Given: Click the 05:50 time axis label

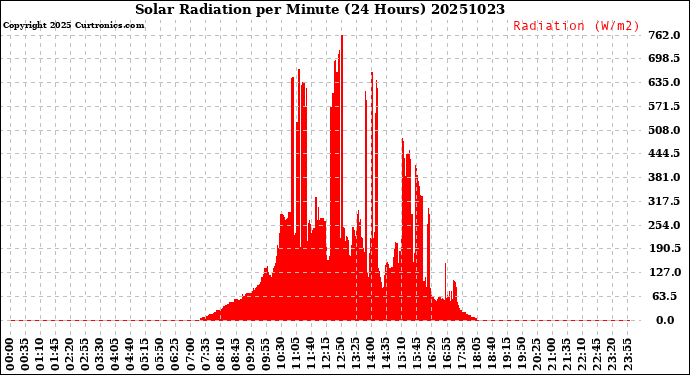Looking at the screenshot, I should click(x=160, y=355).
